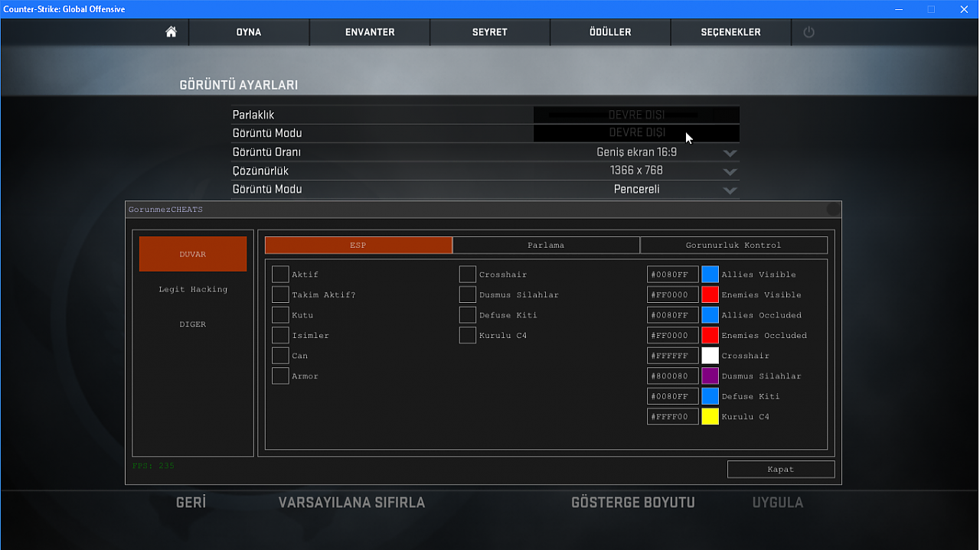Enable the Kurulu C4 checkbox
Viewport: 980px width, 550px height.
(x=468, y=335)
